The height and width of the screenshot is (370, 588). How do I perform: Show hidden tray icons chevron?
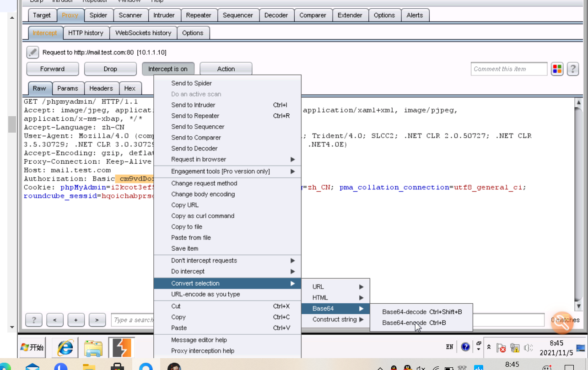pos(489,348)
